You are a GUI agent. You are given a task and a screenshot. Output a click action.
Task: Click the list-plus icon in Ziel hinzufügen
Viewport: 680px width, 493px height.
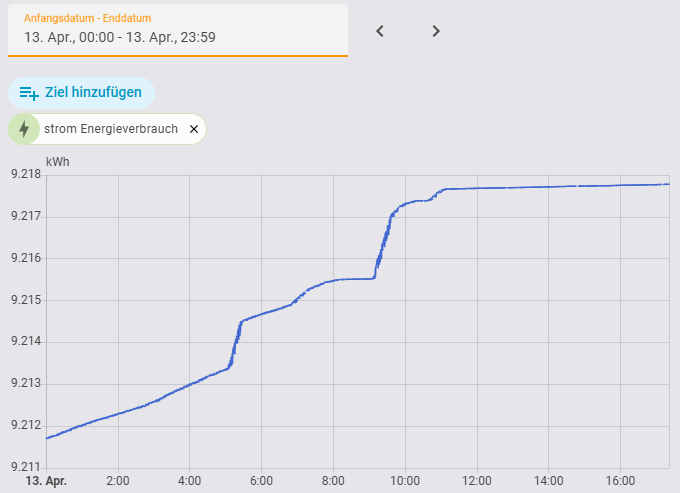[x=29, y=93]
